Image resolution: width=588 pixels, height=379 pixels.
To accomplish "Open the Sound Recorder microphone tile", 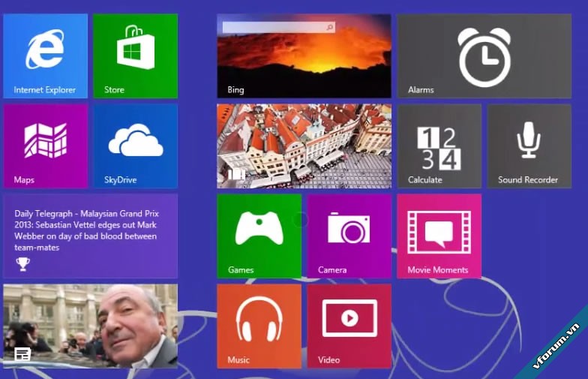I will (x=529, y=146).
